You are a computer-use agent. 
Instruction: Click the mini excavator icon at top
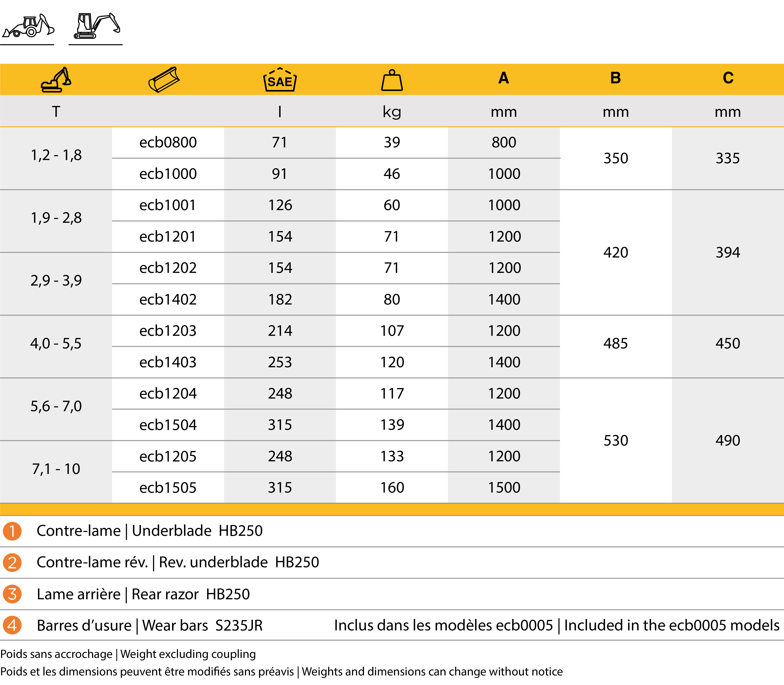click(96, 26)
